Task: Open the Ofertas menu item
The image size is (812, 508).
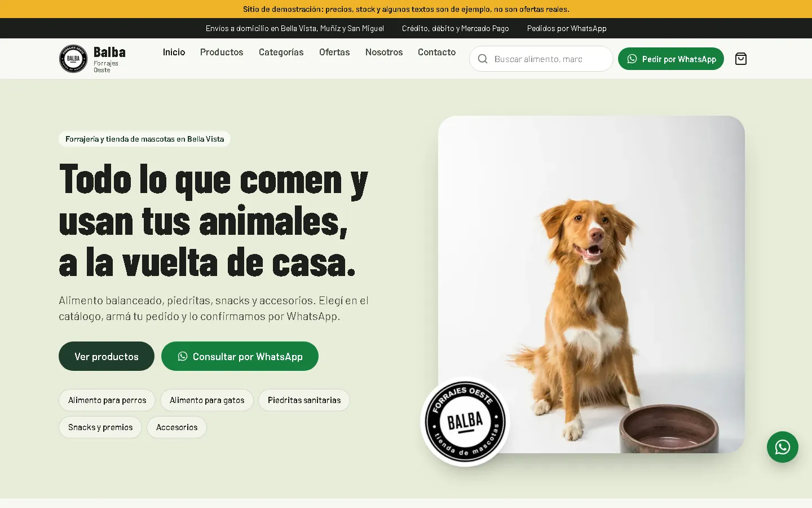Action: click(x=334, y=52)
